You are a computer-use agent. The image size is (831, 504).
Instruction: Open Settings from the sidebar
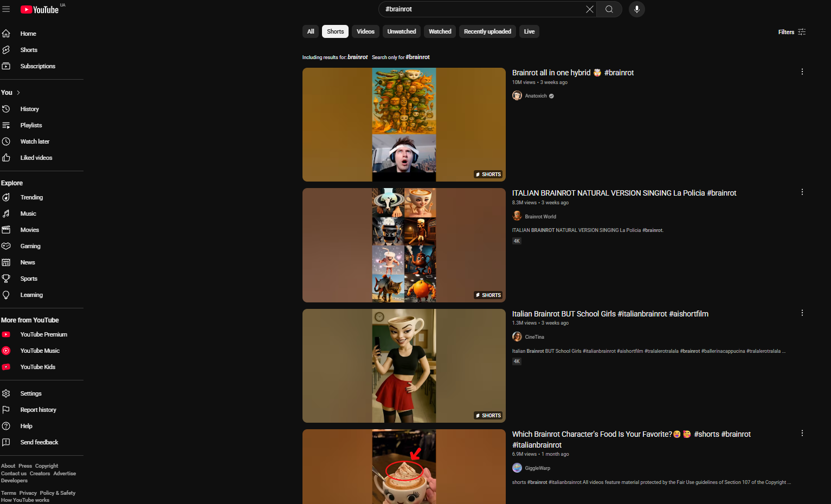(x=31, y=393)
